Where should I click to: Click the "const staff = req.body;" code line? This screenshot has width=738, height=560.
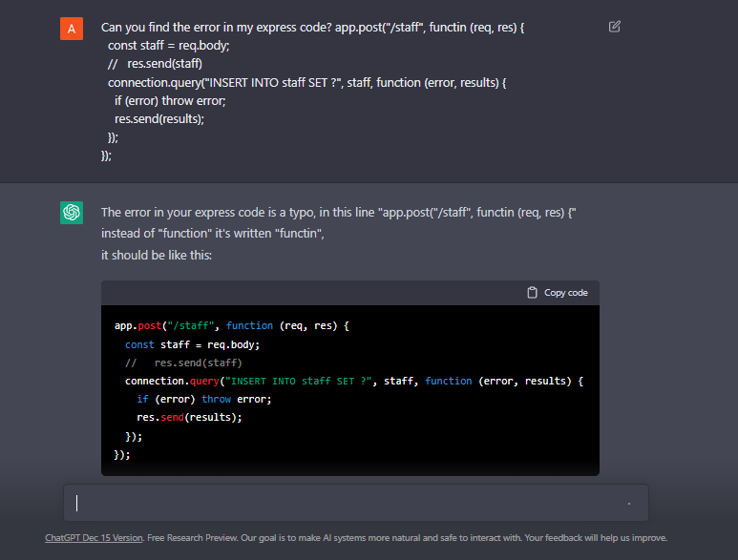tap(192, 344)
